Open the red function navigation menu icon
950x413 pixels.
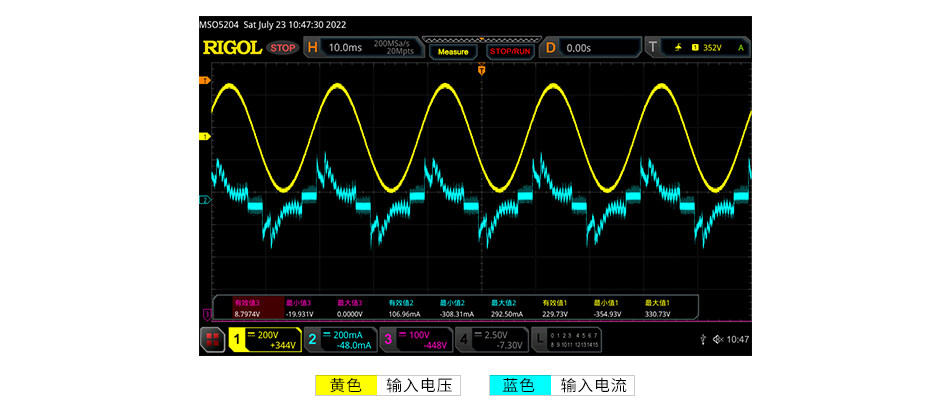point(213,340)
